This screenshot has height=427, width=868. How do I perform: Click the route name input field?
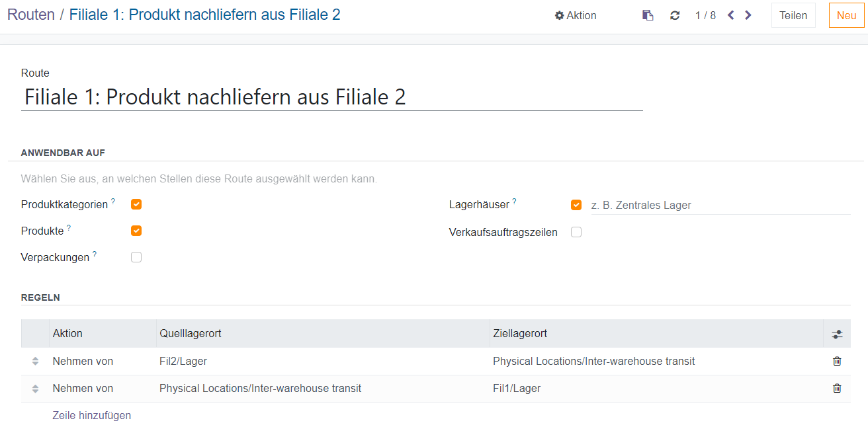(331, 97)
